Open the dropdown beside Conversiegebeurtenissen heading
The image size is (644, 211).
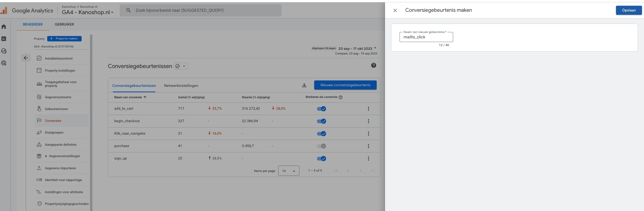[181, 66]
